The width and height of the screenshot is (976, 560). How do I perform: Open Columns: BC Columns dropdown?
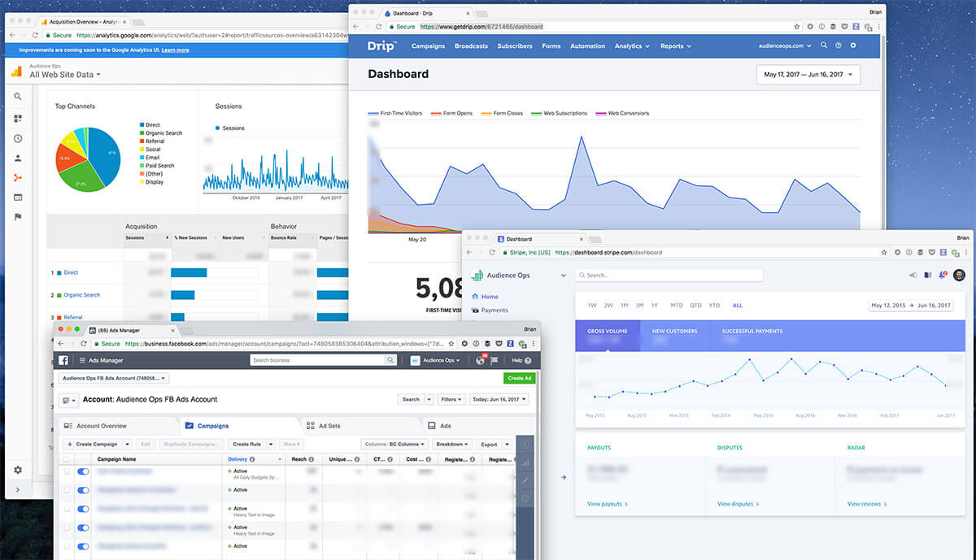[x=394, y=445]
